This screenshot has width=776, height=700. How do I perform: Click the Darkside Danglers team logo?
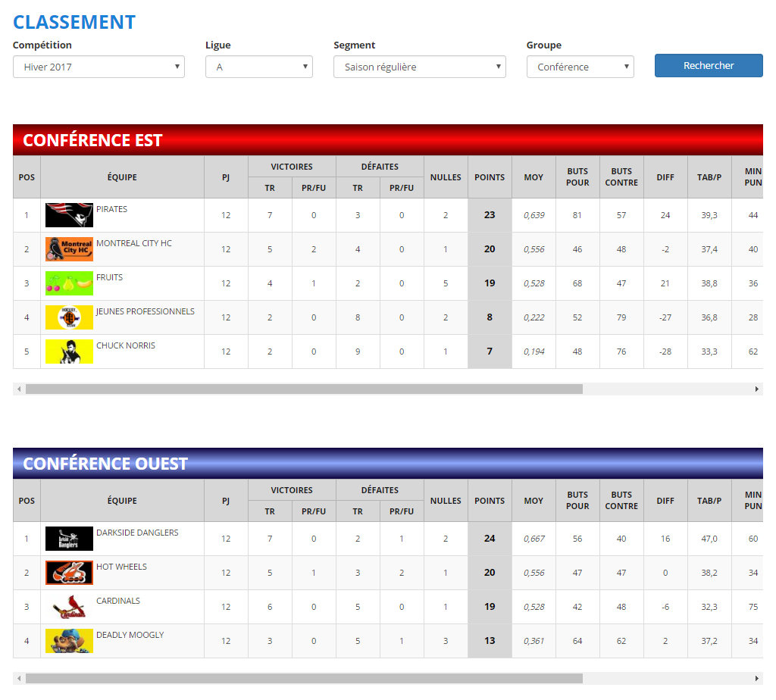click(69, 539)
